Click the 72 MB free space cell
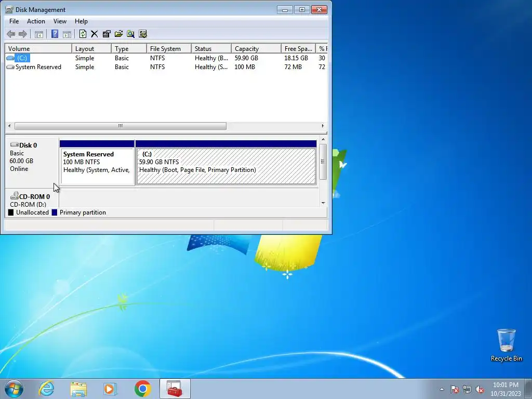532x399 pixels. tap(293, 67)
